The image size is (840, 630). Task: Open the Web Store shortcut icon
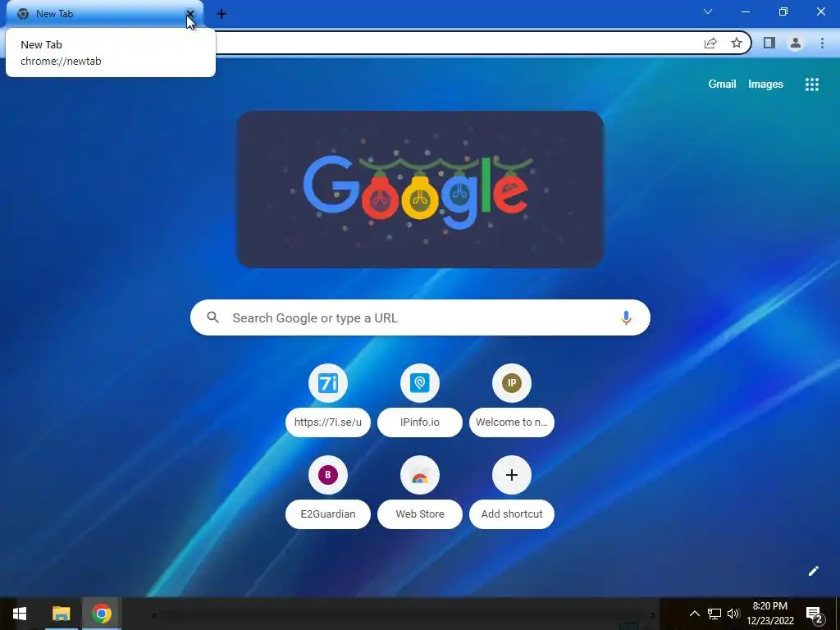[420, 475]
